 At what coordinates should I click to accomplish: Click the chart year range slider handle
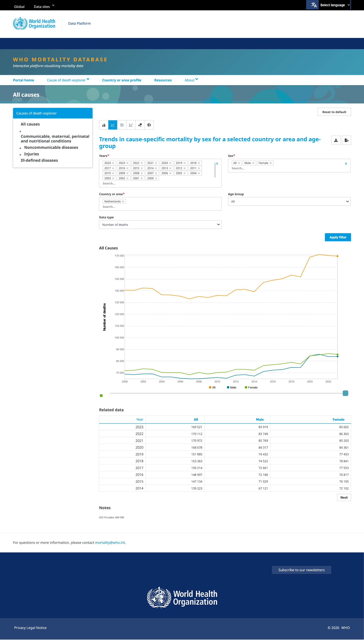pos(345,393)
